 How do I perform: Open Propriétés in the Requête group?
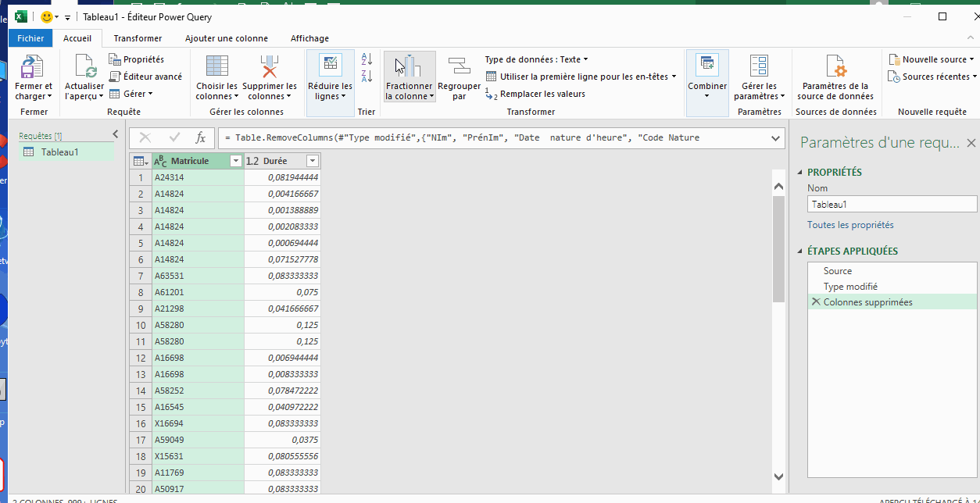click(x=137, y=59)
